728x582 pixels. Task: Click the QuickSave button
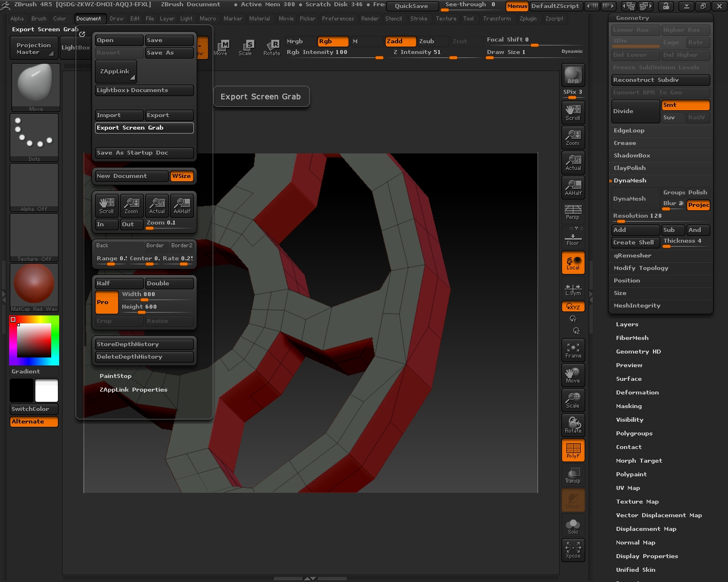412,6
